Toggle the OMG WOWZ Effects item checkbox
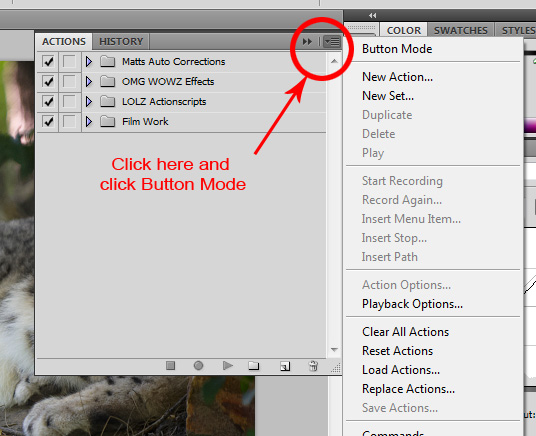 48,82
